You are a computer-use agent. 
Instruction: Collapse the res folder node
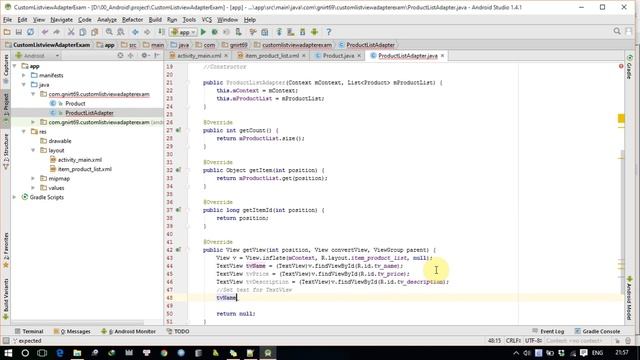[x=24, y=132]
